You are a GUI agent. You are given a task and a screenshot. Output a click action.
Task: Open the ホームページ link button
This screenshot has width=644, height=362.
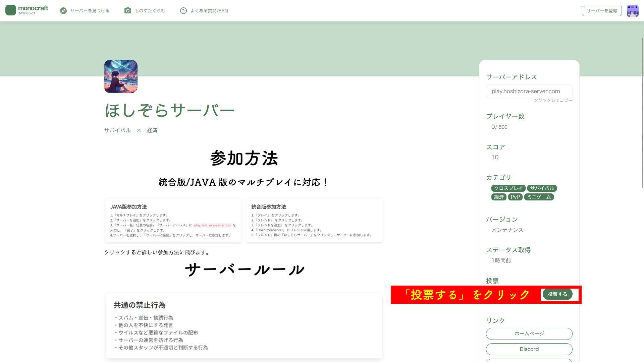tap(529, 334)
